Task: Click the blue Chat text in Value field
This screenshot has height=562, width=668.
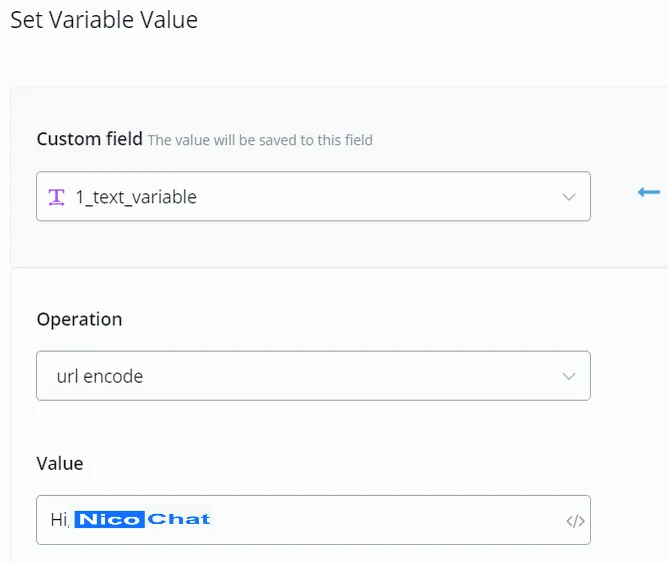Action: (x=179, y=519)
